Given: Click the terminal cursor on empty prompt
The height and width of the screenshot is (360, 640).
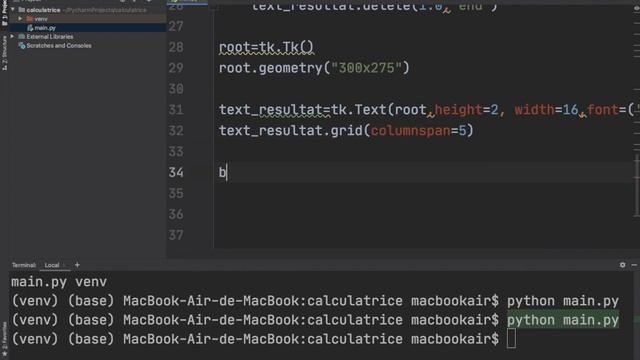Looking at the screenshot, I should pos(511,339).
